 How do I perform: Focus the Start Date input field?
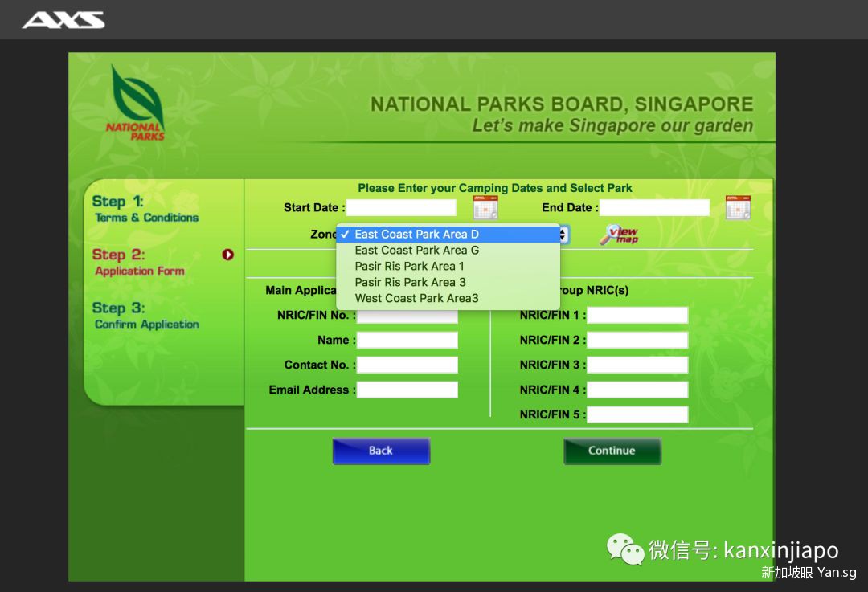tap(401, 208)
